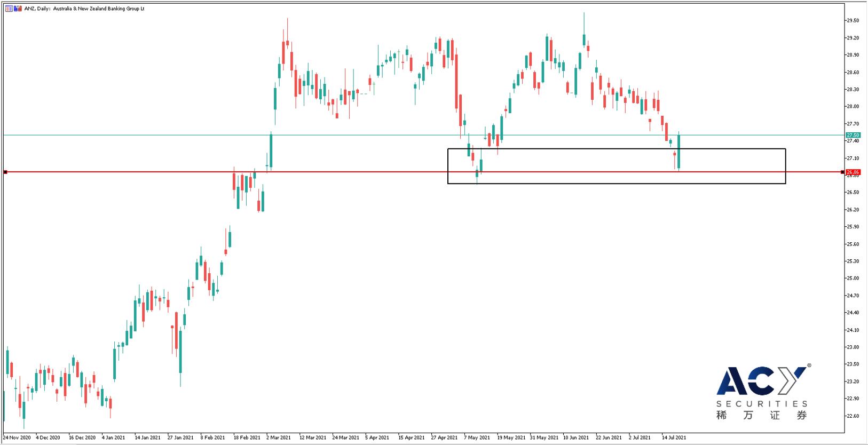Click the green 27.50 price tag
This screenshot has width=868, height=445.
(853, 136)
